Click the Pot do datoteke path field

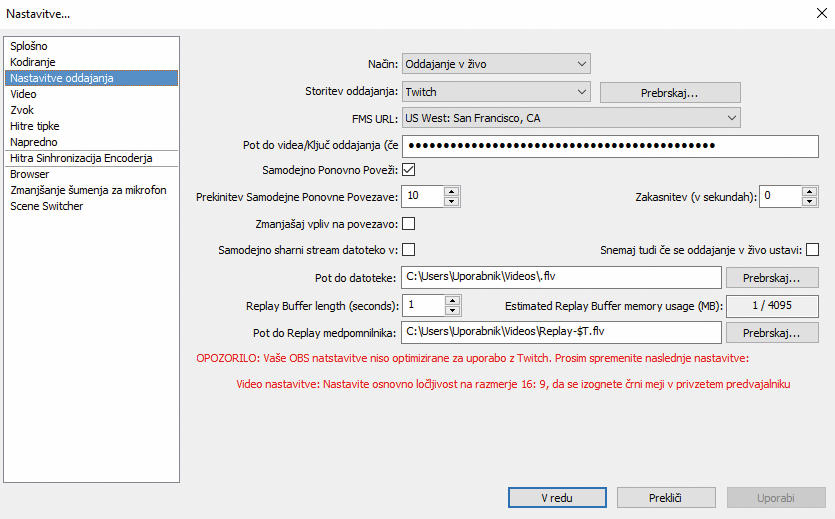point(561,277)
